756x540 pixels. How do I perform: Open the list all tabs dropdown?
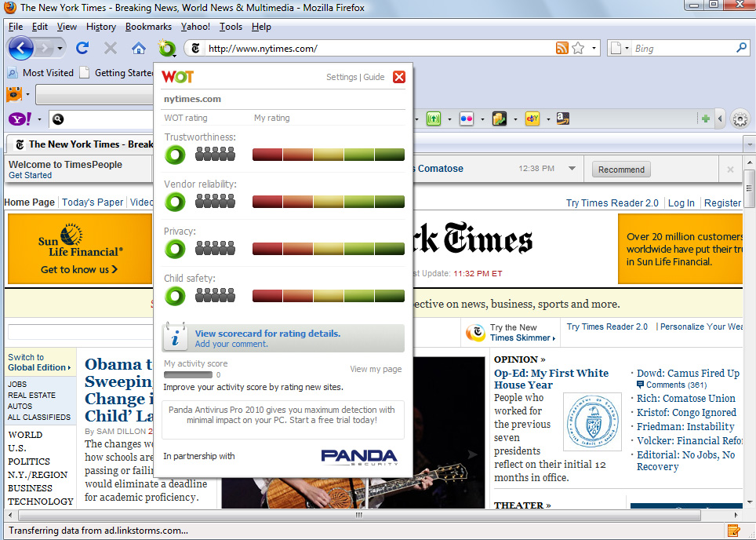[x=749, y=144]
